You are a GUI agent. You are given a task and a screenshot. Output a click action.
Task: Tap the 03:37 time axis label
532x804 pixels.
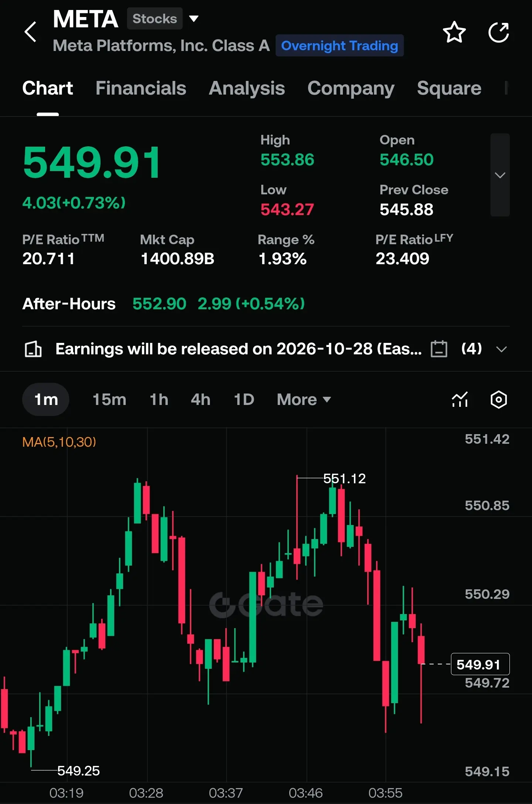pos(226,793)
